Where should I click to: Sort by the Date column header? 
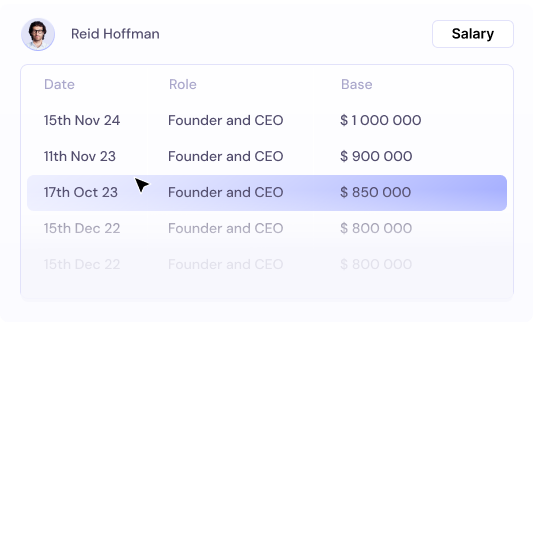(59, 84)
